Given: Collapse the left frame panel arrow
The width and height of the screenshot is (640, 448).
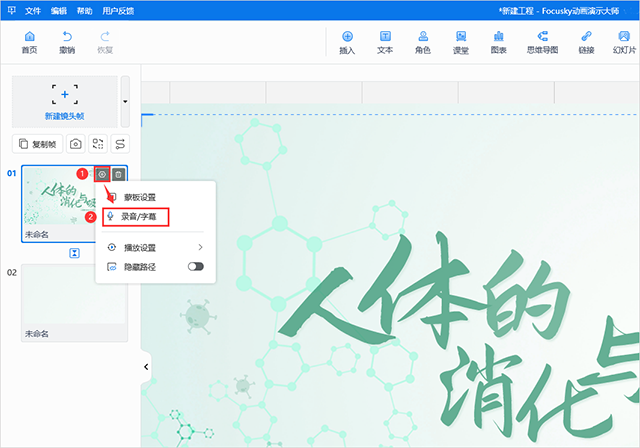Looking at the screenshot, I should click(x=146, y=367).
